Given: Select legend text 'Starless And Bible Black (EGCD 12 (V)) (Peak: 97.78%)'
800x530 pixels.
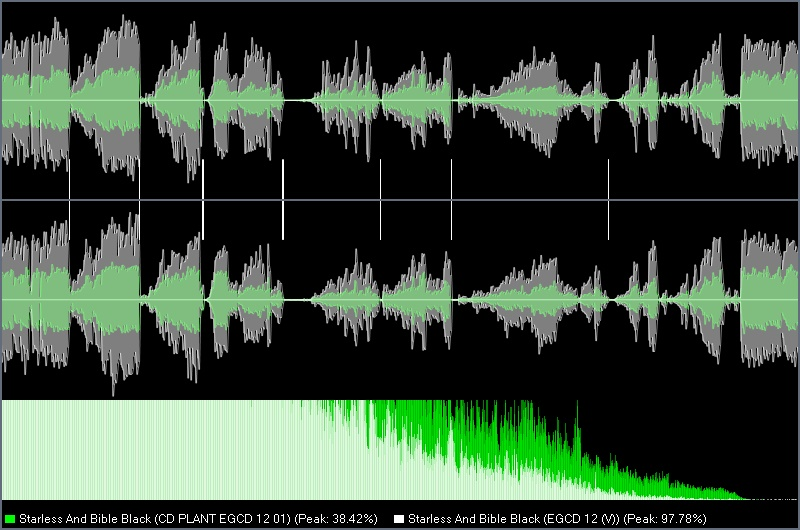Looking at the screenshot, I should [557, 519].
